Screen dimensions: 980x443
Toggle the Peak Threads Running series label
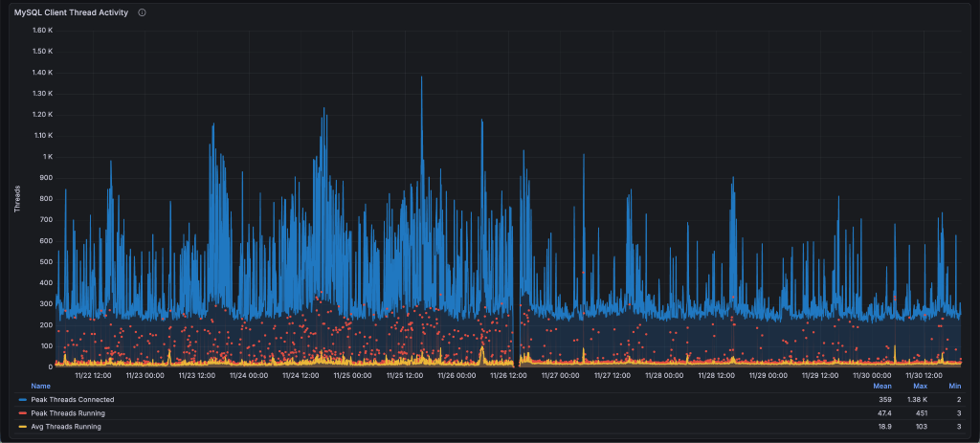pyautogui.click(x=70, y=412)
